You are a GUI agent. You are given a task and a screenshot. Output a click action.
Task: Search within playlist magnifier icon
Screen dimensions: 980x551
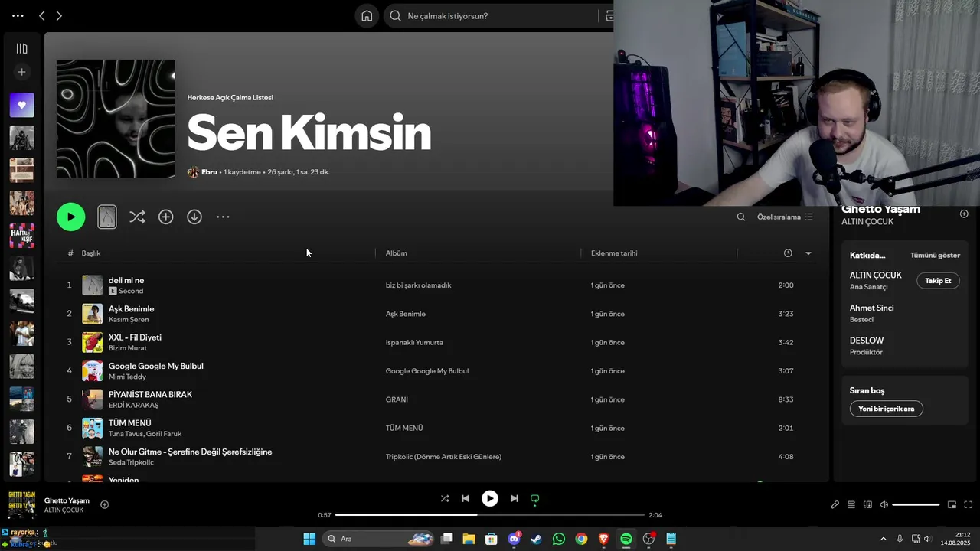(x=741, y=217)
